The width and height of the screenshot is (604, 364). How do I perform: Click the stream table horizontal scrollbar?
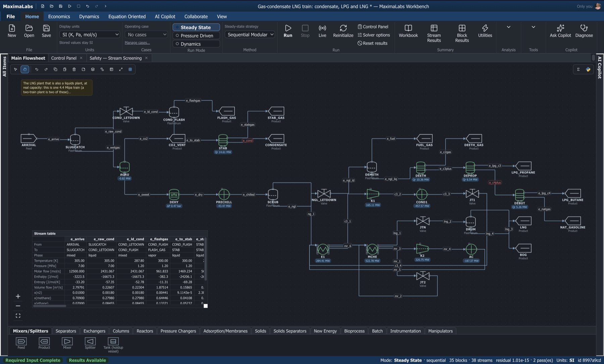coord(49,306)
